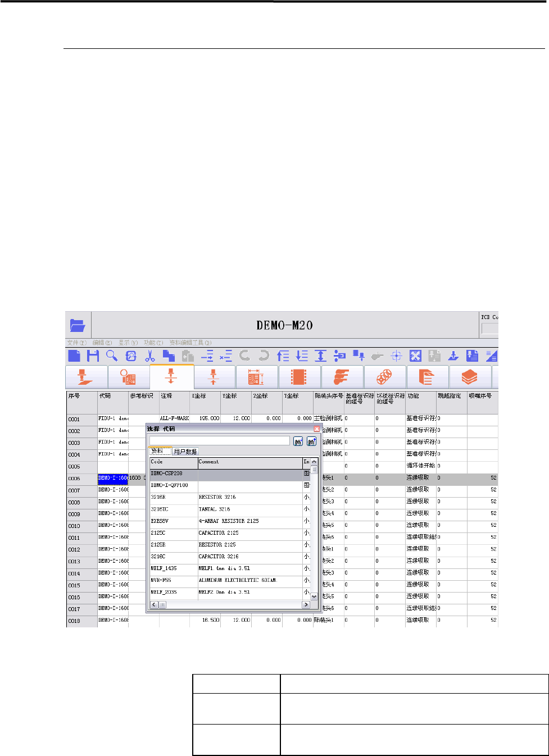Click the delete row icon
549x756 pixels.
(226, 356)
